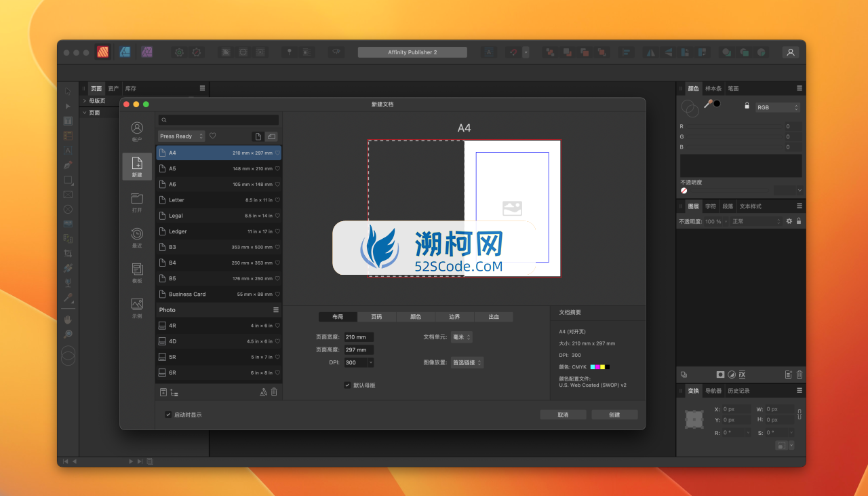This screenshot has height=496, width=868.
Task: Select the B4 preset row
Action: coord(218,263)
